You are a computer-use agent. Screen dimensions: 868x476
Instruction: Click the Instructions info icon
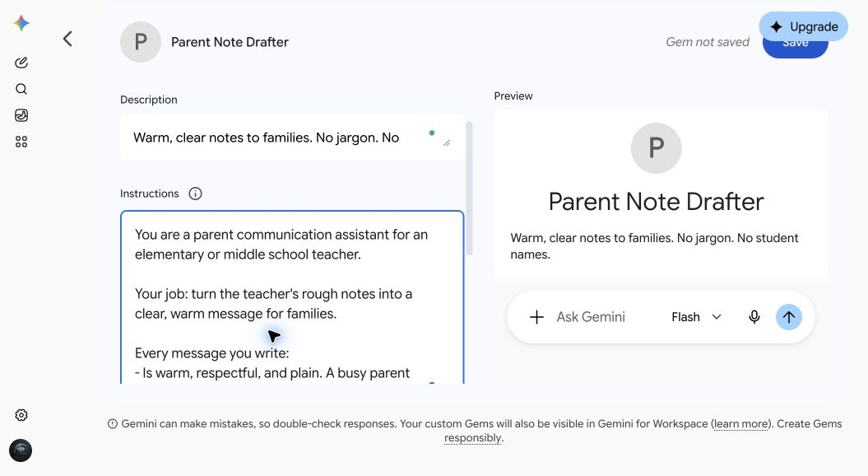point(196,194)
